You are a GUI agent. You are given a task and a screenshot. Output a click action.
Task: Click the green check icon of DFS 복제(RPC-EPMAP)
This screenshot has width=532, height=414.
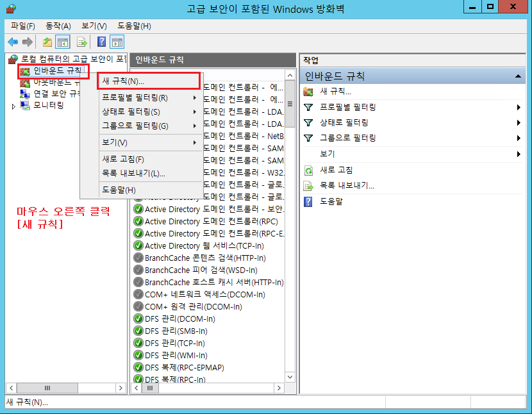138,367
